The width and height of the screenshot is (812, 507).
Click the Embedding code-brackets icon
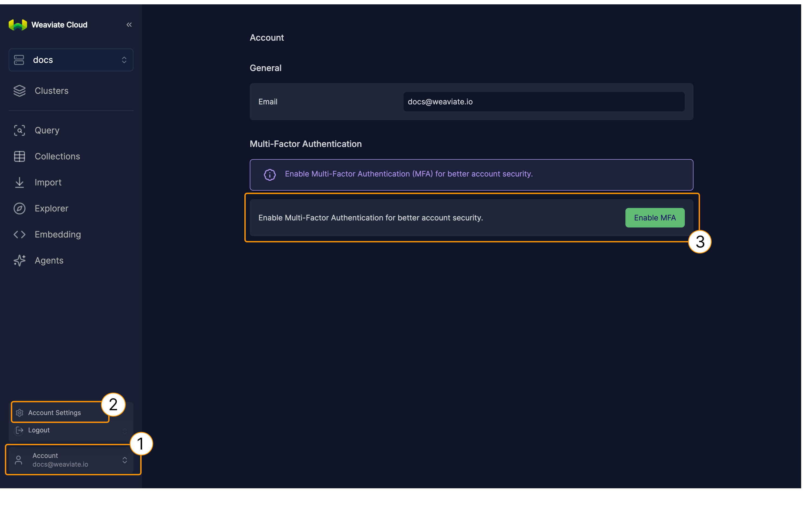20,235
